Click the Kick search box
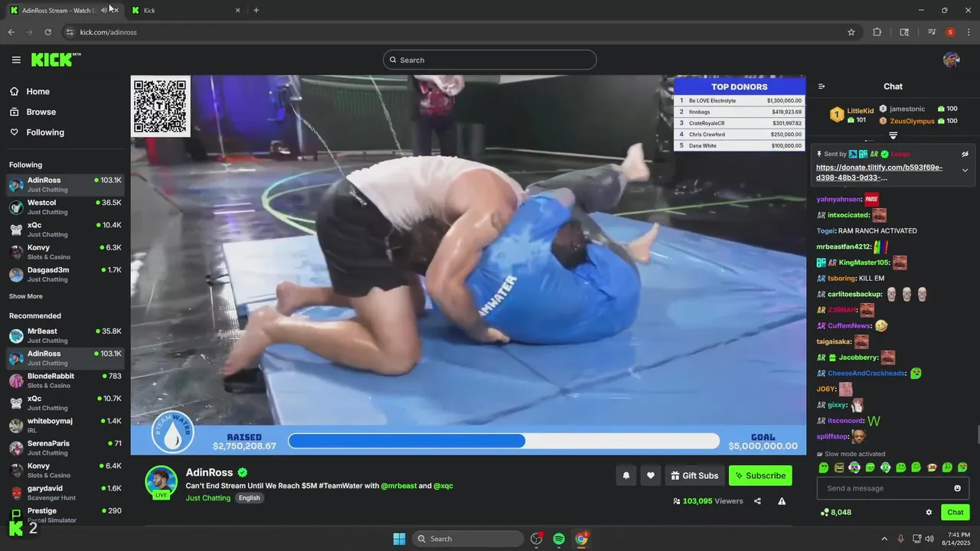This screenshot has width=980, height=551. (x=490, y=60)
